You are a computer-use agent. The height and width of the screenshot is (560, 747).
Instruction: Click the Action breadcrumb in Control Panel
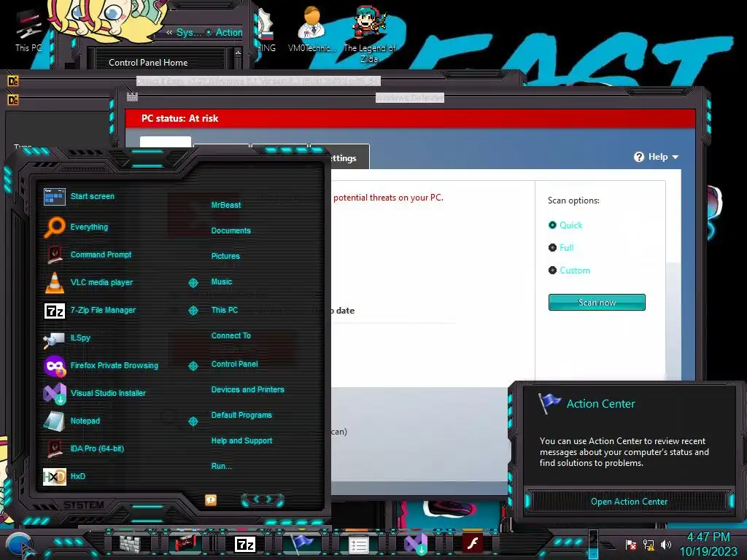(x=229, y=32)
